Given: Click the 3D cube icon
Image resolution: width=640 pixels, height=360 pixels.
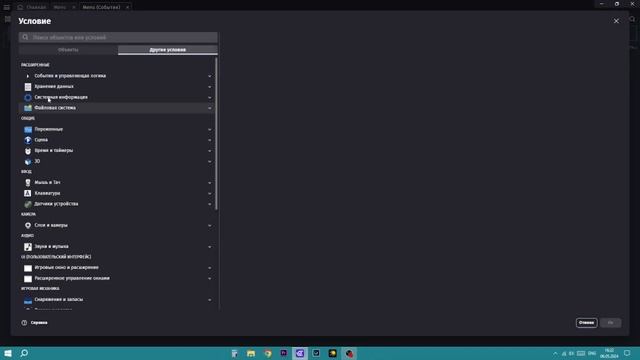Looking at the screenshot, I should [x=28, y=161].
